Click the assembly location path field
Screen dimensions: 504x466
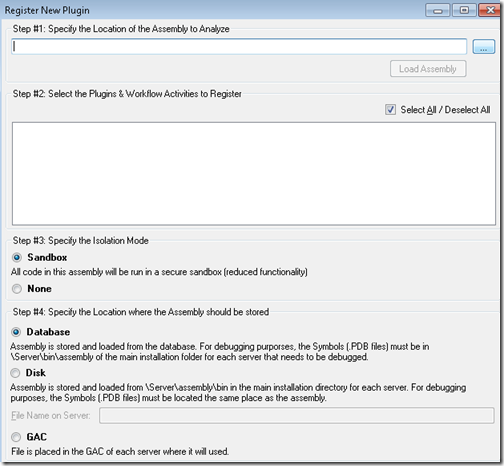239,47
